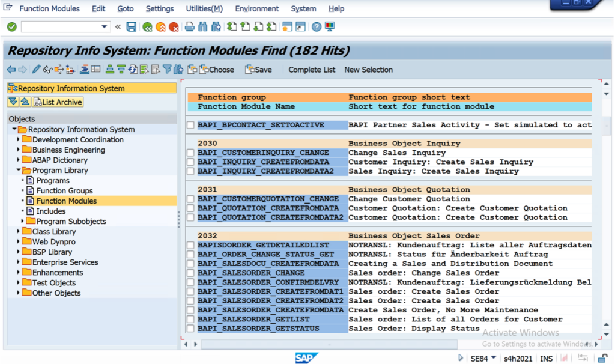Expand the Enterprise Services folder
Screen dimensions: 615x364
18,262
